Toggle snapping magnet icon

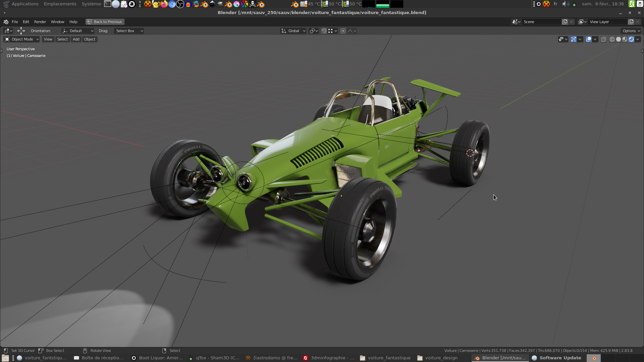324,31
